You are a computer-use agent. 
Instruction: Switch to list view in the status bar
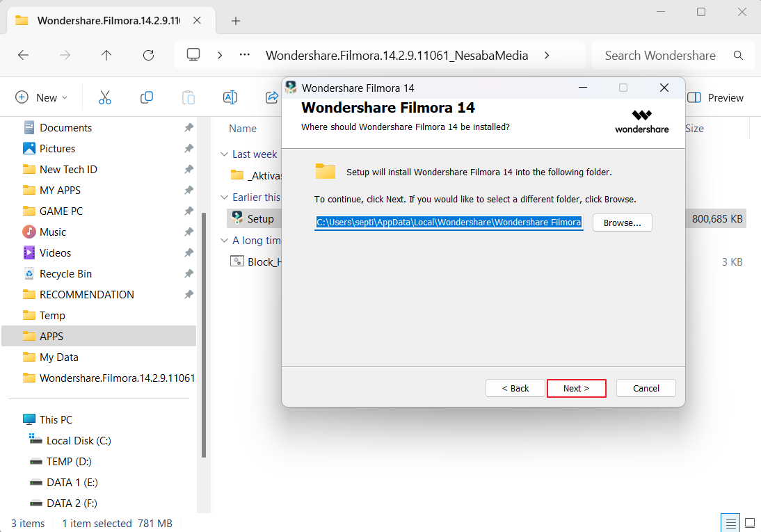pyautogui.click(x=730, y=522)
